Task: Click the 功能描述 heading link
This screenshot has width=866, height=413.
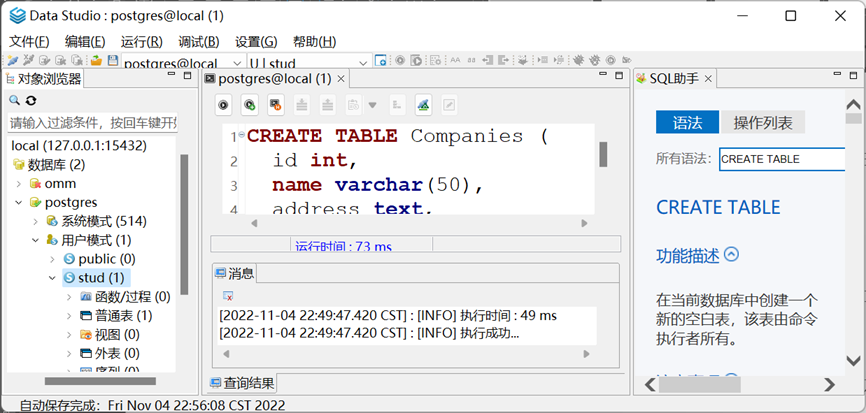Action: click(x=688, y=256)
